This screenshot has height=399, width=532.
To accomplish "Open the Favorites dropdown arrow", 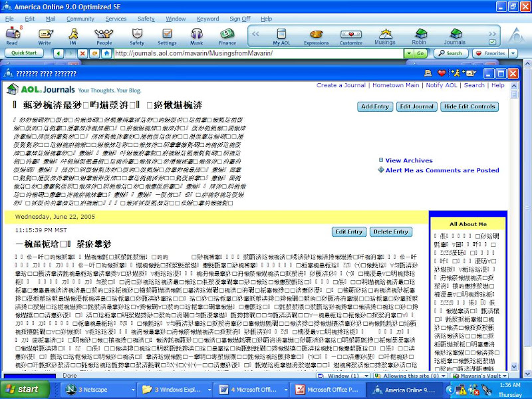I will coord(513,53).
